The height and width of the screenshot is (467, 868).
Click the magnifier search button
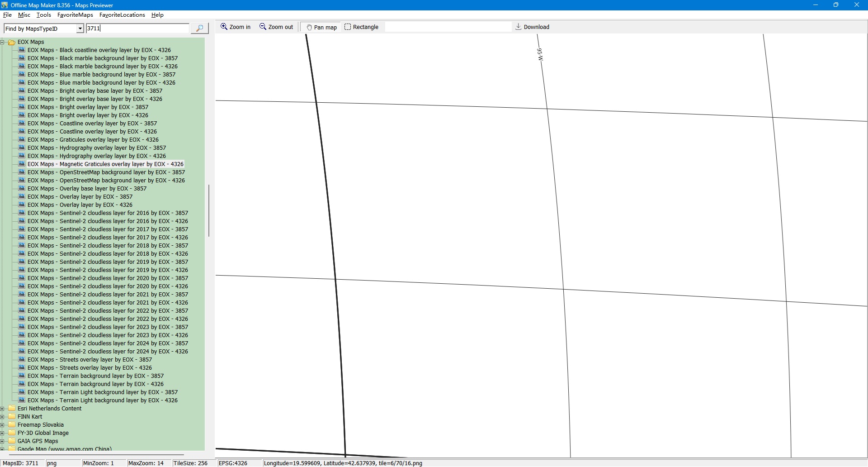(x=199, y=29)
